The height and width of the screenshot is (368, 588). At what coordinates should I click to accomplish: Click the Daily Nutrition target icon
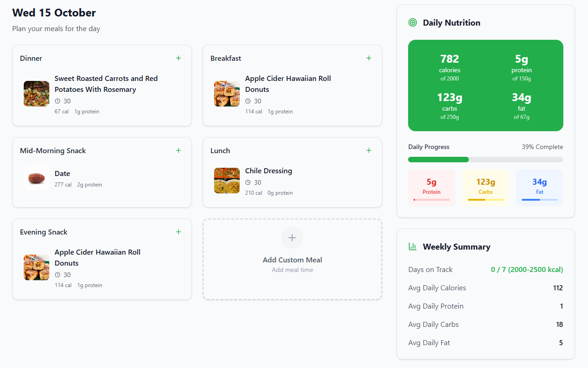413,22
